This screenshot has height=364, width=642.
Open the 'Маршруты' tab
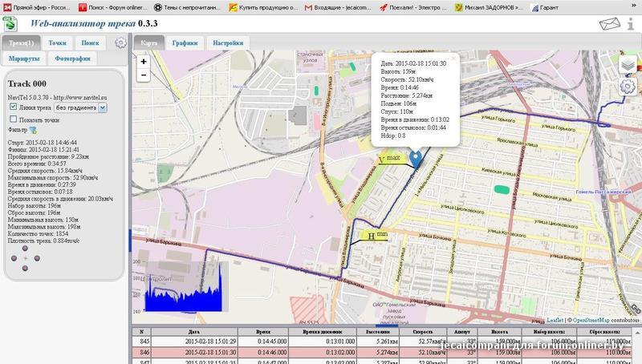pos(24,59)
